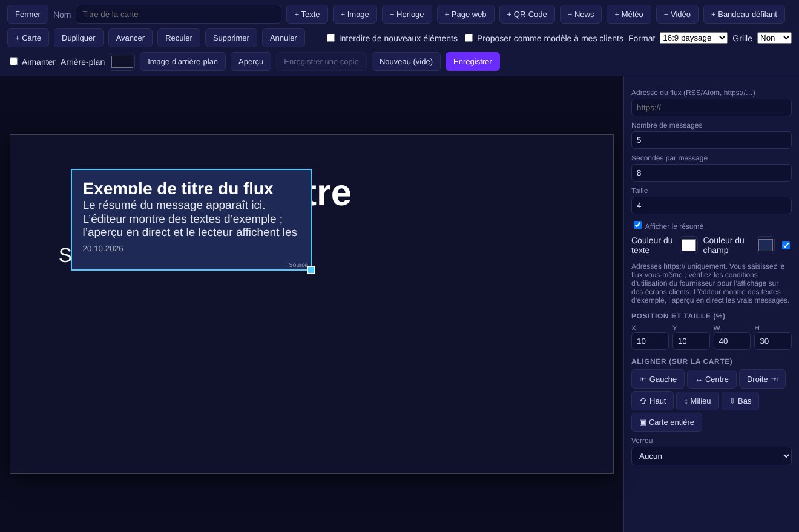This screenshot has height=532, width=799.
Task: Add a text element with + Texte
Action: [307, 14]
